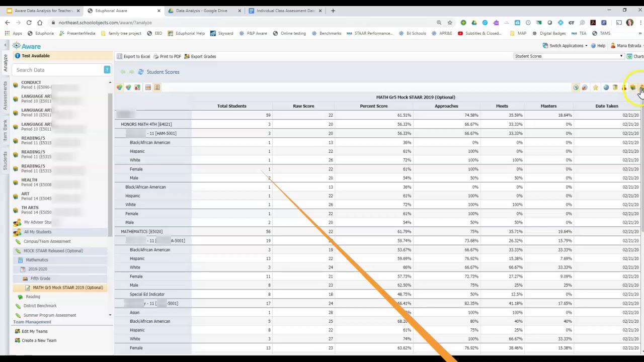Image resolution: width=644 pixels, height=362 pixels.
Task: Click the Aware logo
Action: coord(27,46)
